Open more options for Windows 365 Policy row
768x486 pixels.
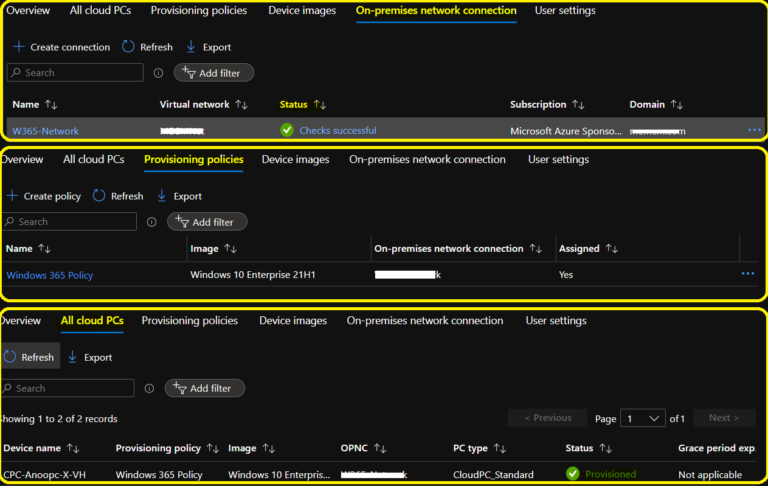(747, 273)
